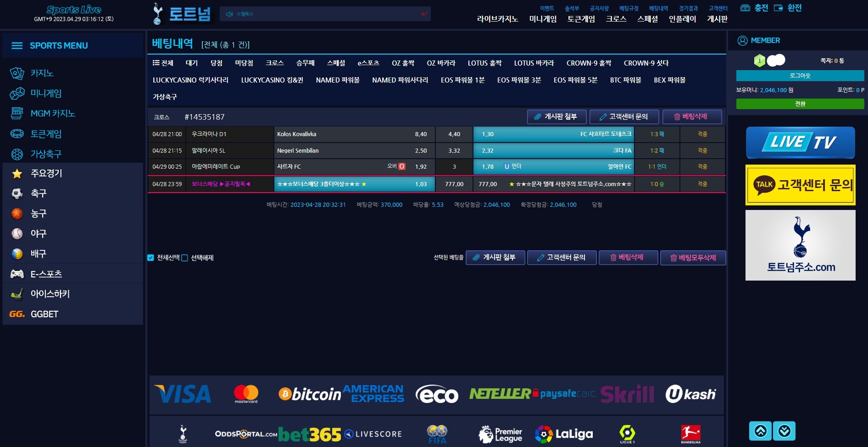The height and width of the screenshot is (447, 868).
Task: Click the 배구 volleyball icon
Action: pos(17,254)
